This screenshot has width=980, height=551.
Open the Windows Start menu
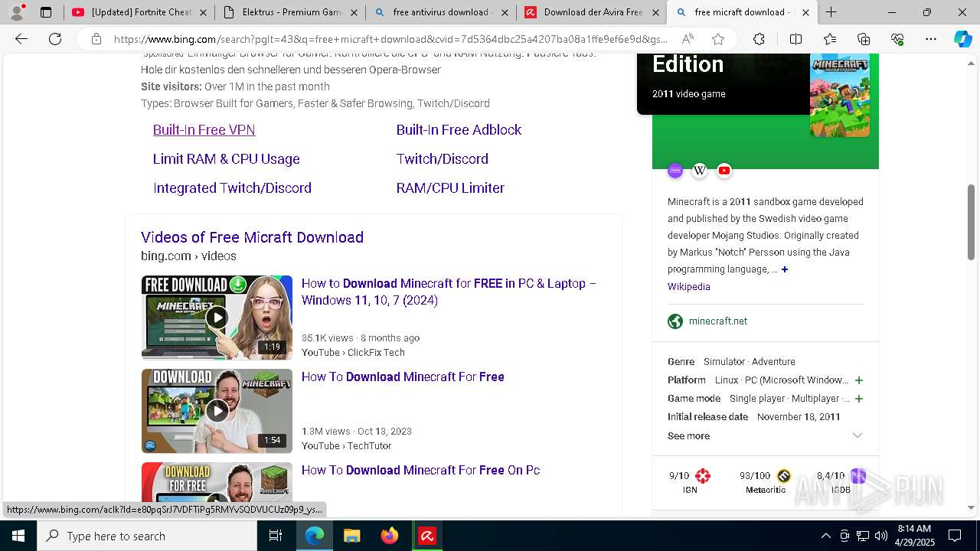pos(18,536)
